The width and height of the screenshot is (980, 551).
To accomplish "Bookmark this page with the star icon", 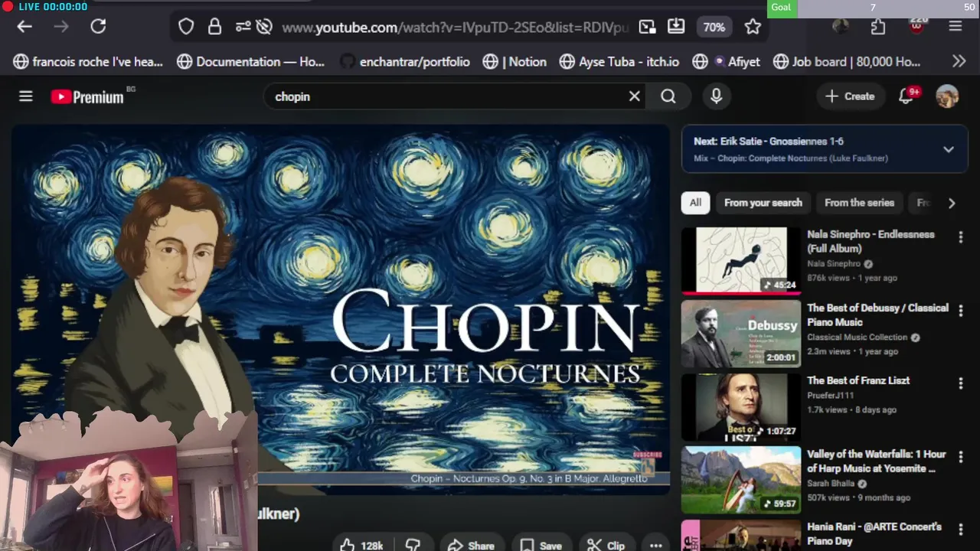I will [x=753, y=27].
